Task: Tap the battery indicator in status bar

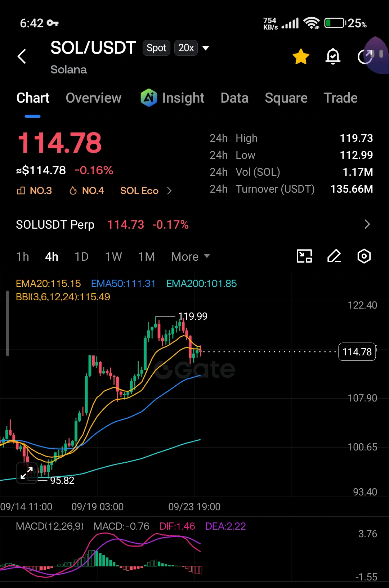Action: coord(335,23)
